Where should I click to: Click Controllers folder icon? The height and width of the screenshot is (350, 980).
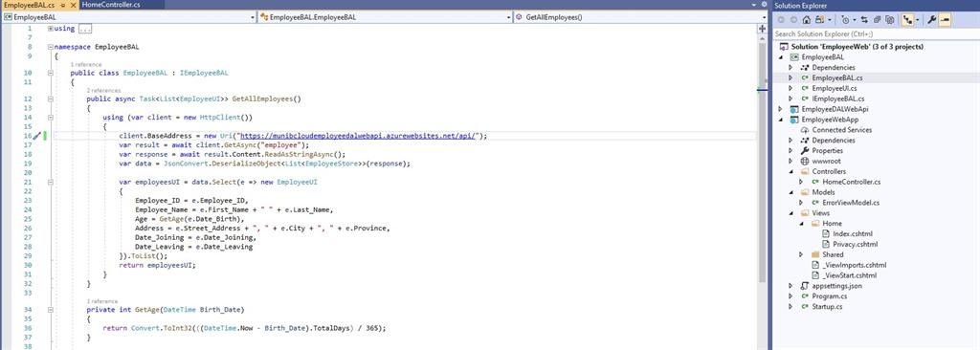coord(805,171)
